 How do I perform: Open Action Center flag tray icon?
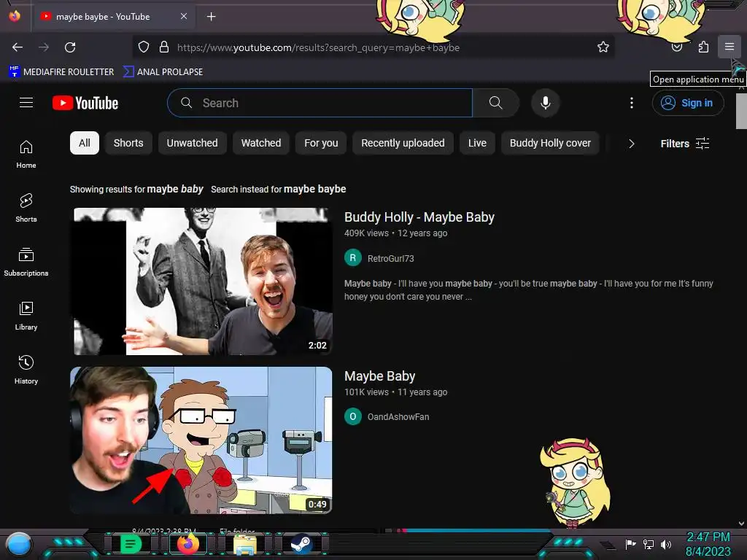(631, 544)
